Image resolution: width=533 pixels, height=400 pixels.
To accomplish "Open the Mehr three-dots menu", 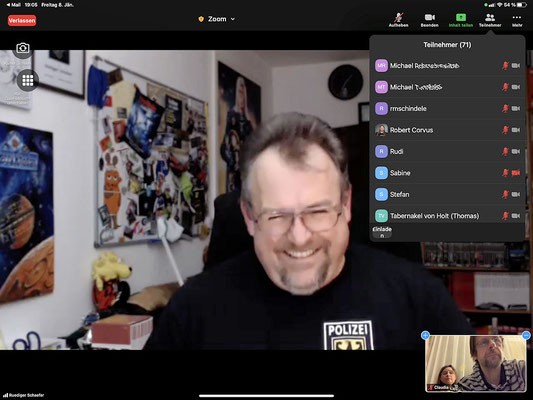I will (x=517, y=20).
